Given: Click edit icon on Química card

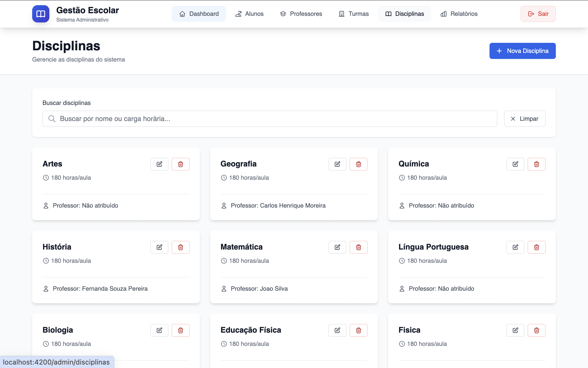Looking at the screenshot, I should [x=515, y=164].
